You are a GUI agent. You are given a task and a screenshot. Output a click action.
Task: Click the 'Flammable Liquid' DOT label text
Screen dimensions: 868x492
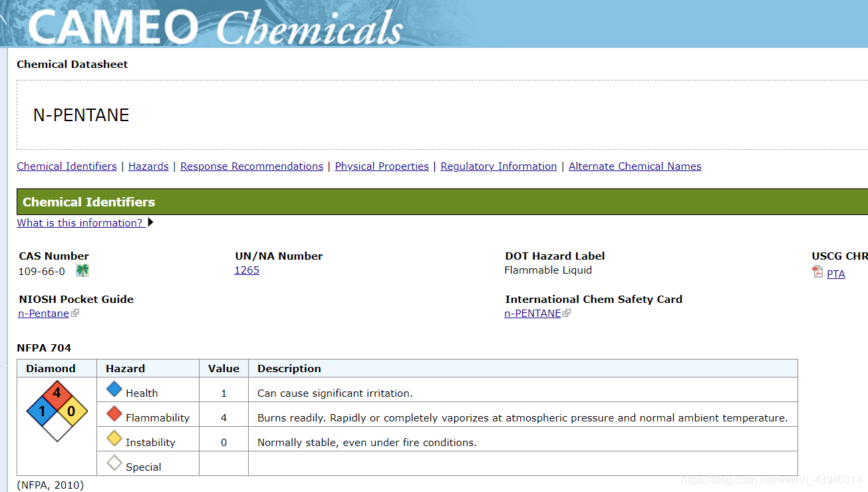(x=548, y=270)
